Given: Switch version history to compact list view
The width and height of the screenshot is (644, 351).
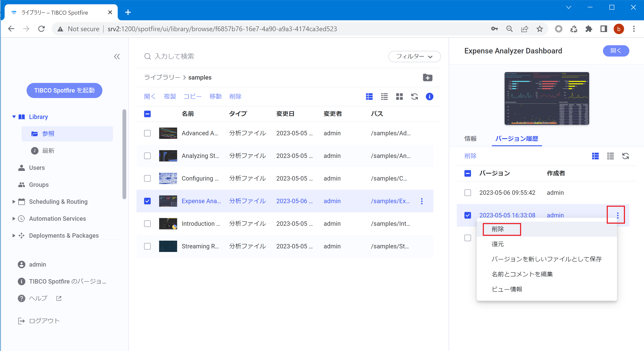Looking at the screenshot, I should coord(610,156).
